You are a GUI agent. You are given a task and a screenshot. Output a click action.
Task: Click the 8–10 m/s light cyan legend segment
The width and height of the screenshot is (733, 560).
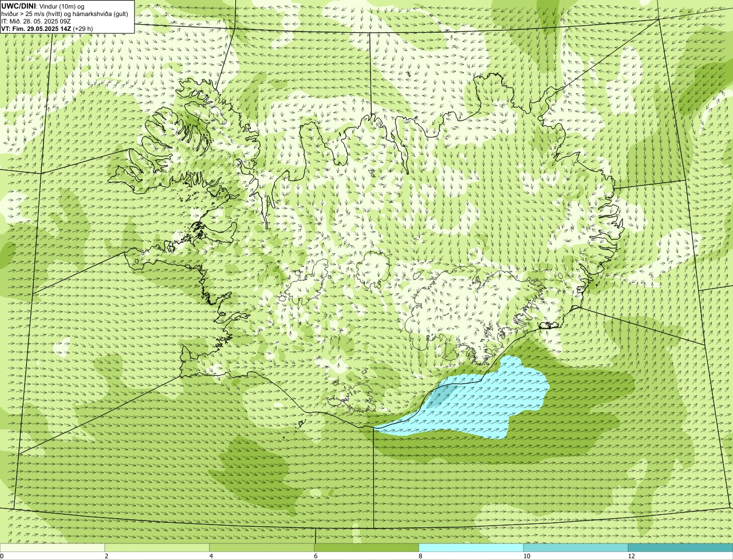(471, 548)
